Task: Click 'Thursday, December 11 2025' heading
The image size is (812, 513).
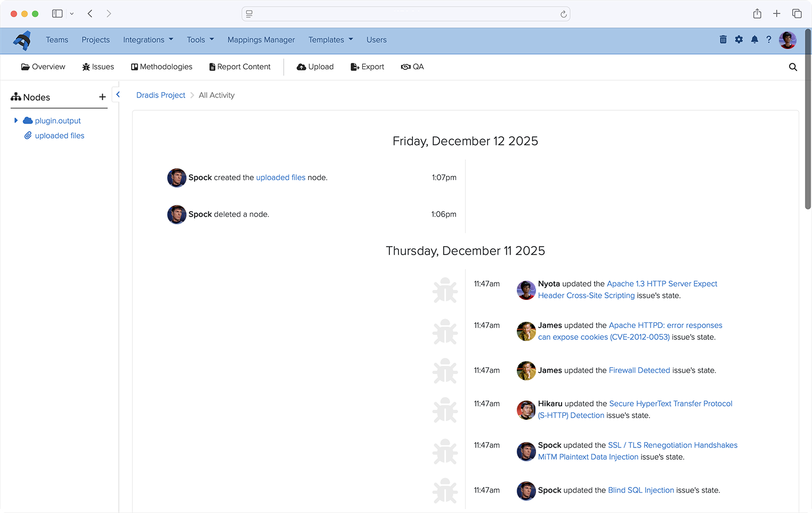Action: 465,251
